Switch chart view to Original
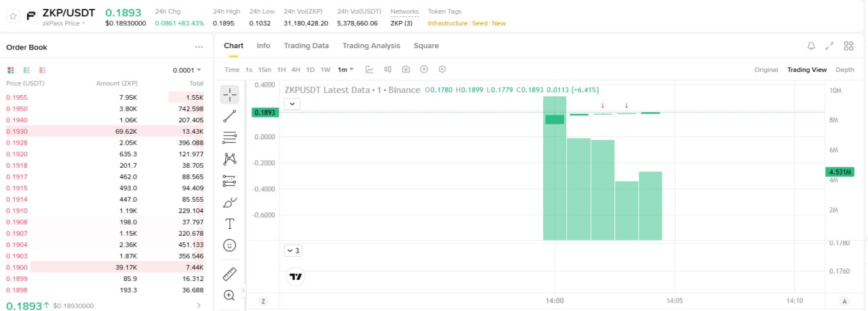868x311 pixels. pos(766,70)
